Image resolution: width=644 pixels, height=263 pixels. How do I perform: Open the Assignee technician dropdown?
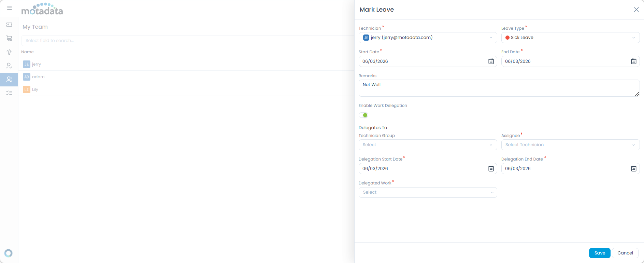tap(570, 145)
